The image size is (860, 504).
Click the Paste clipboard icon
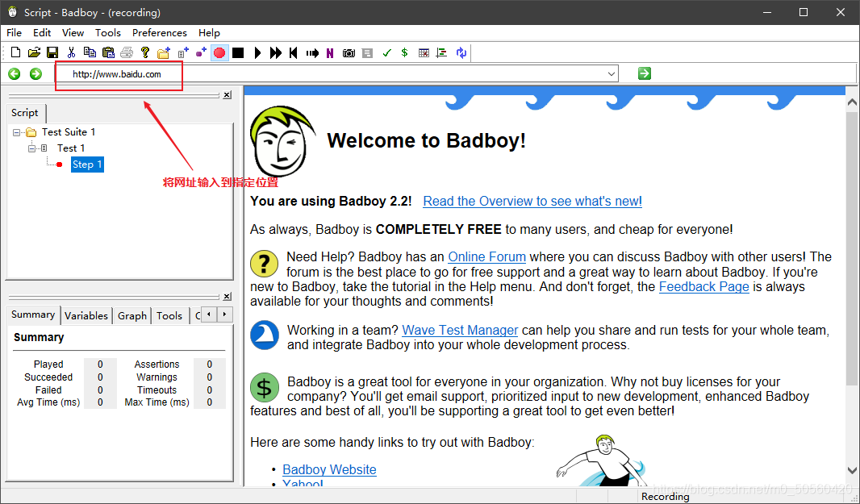(108, 52)
